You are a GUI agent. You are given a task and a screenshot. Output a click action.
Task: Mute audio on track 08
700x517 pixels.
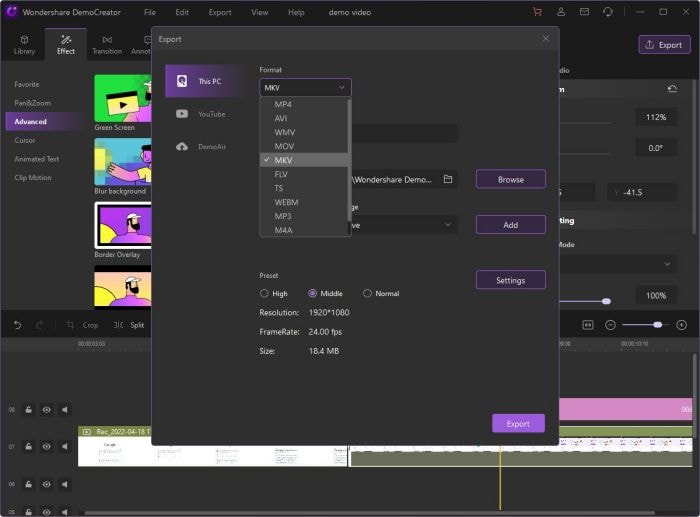coord(65,409)
